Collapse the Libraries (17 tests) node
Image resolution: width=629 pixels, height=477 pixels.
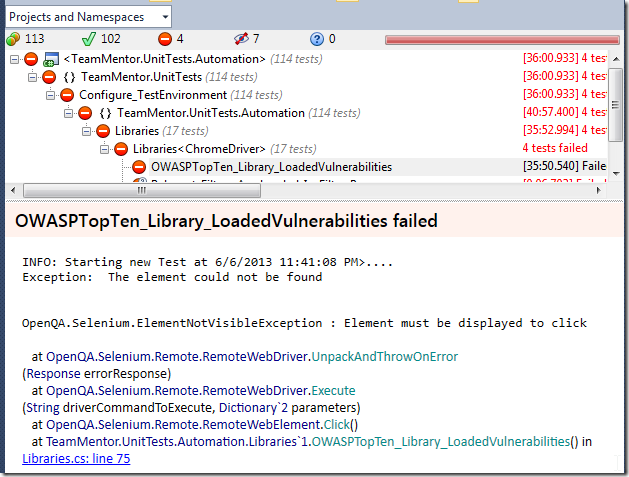tap(87, 131)
